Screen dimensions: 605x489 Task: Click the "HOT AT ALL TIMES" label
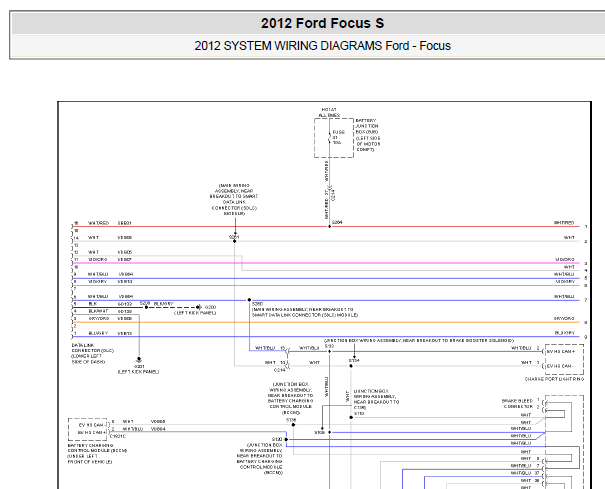329,112
